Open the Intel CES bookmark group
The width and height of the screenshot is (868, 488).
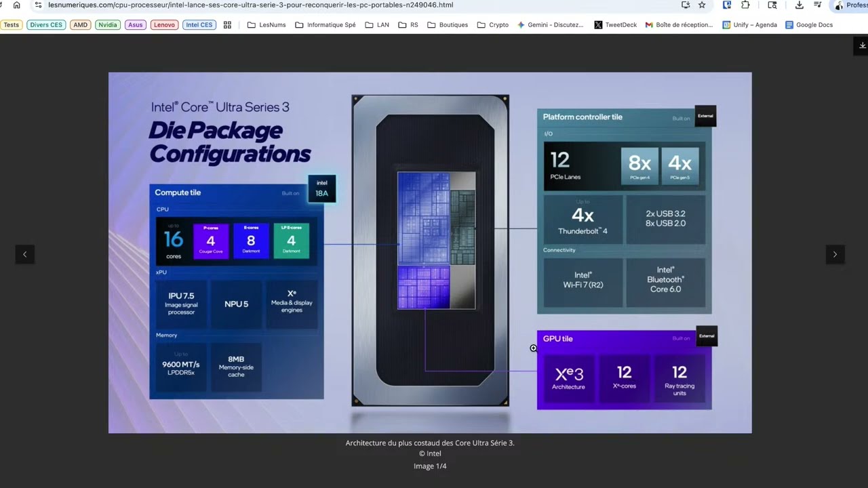tap(199, 25)
